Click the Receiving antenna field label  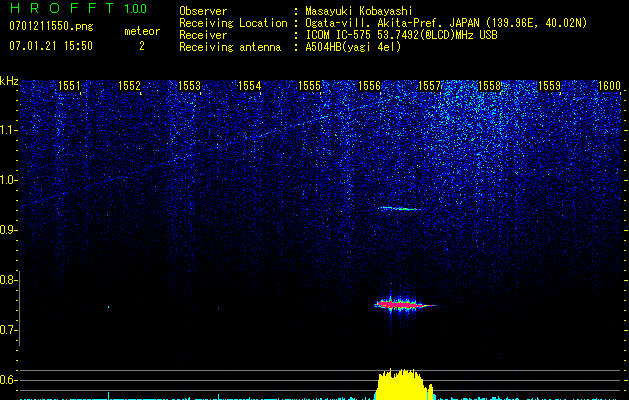(x=230, y=47)
